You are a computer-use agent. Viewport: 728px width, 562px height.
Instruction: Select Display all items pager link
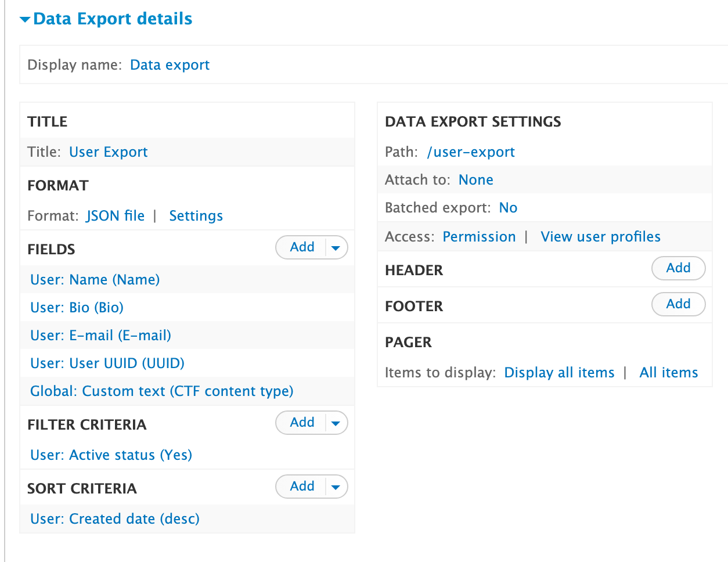point(559,373)
